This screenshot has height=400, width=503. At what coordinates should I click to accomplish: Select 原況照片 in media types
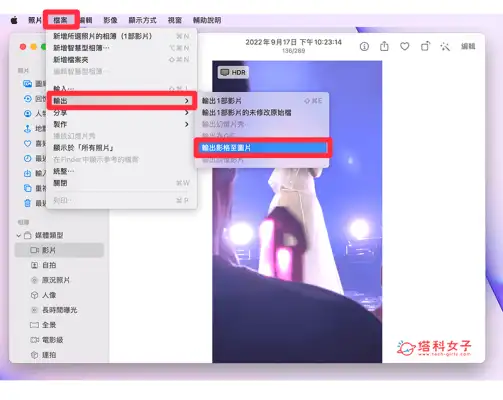pos(59,280)
